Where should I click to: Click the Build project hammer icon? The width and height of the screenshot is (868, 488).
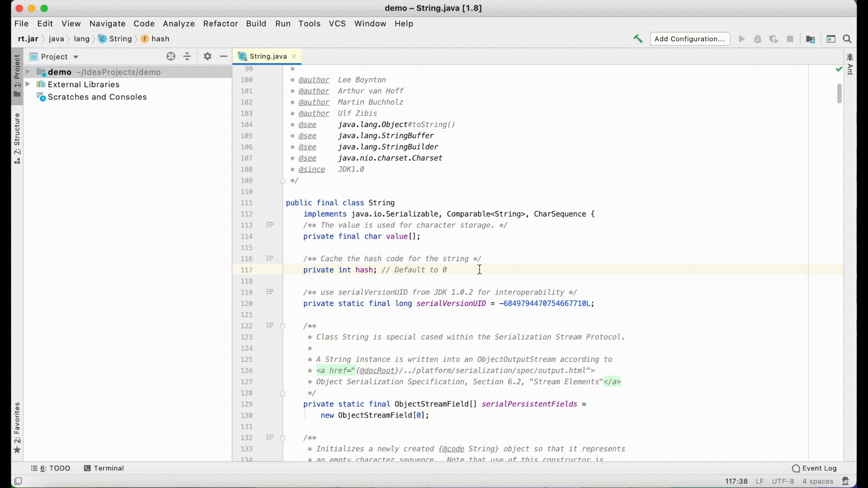click(x=638, y=39)
